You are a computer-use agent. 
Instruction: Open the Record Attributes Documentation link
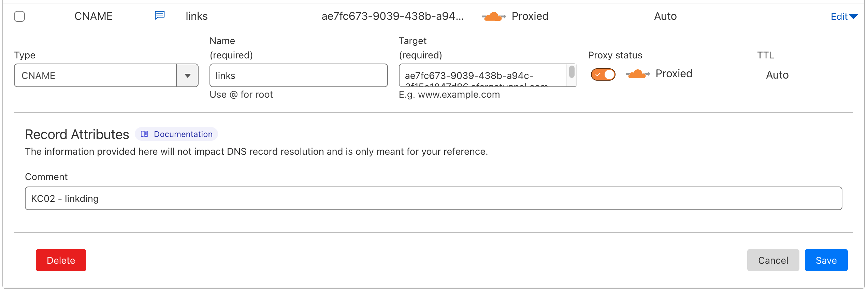coord(183,134)
